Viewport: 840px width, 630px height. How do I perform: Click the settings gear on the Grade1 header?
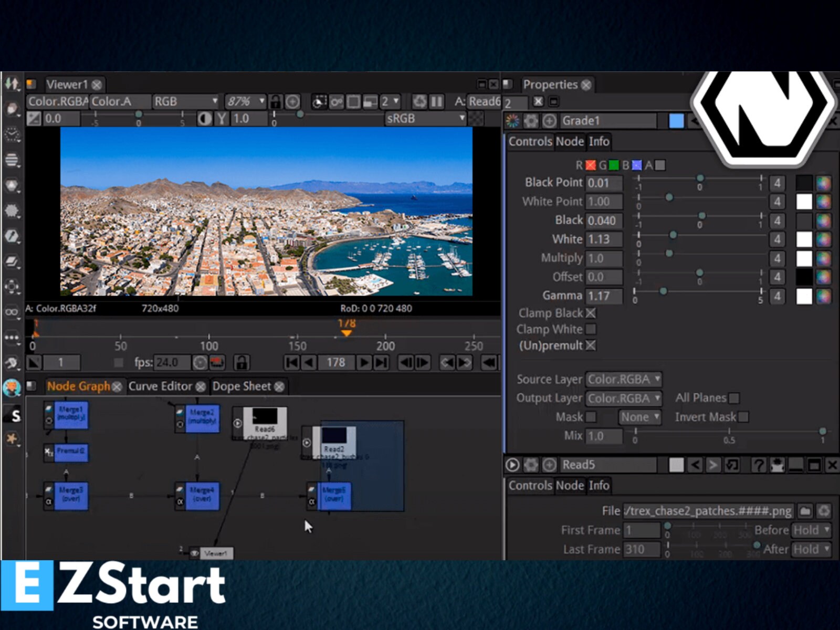pyautogui.click(x=530, y=121)
